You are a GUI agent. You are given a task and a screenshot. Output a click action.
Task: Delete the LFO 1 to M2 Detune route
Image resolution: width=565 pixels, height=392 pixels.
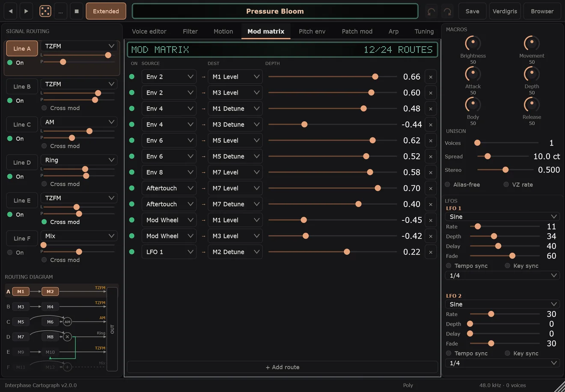click(x=431, y=252)
